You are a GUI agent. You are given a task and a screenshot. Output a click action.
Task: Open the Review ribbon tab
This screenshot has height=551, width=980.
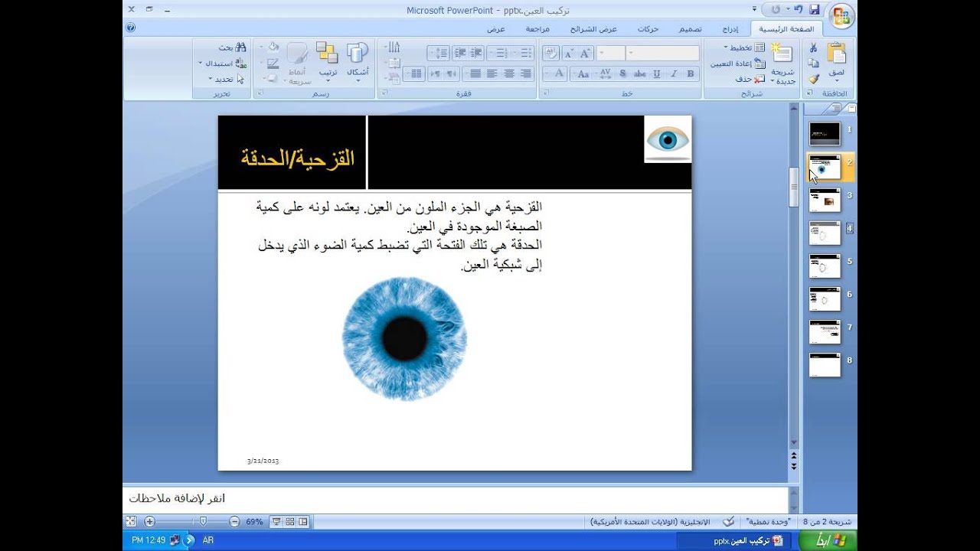point(537,29)
